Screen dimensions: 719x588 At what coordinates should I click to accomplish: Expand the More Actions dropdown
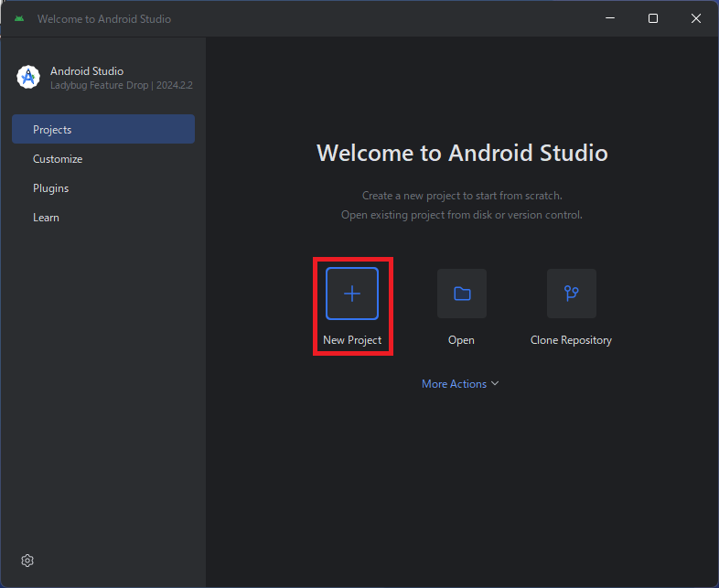click(x=455, y=384)
